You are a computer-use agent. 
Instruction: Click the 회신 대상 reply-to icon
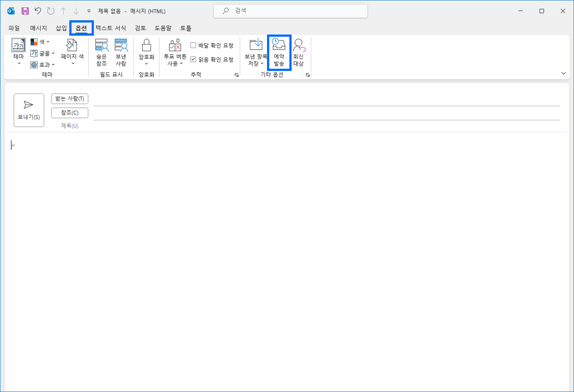(x=299, y=53)
